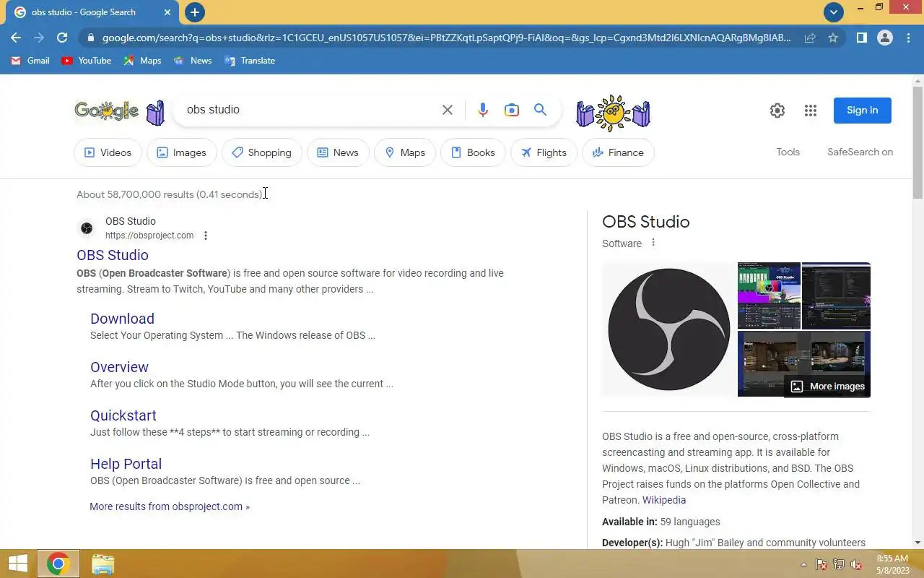924x578 pixels.
Task: Open News bookmark in bookmarks bar
Action: (x=193, y=61)
